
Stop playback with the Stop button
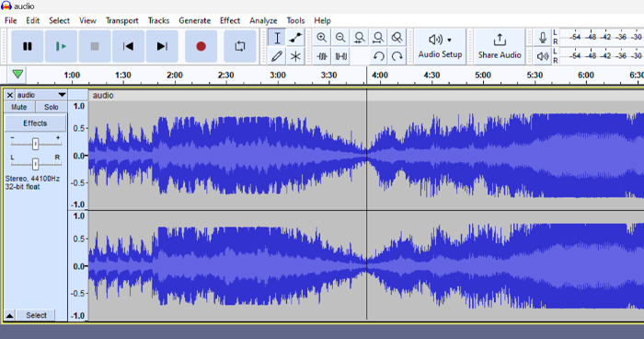point(95,46)
